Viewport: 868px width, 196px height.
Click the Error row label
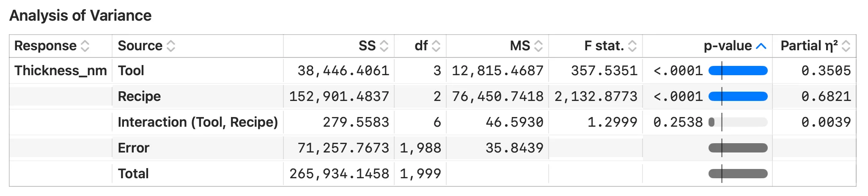134,148
